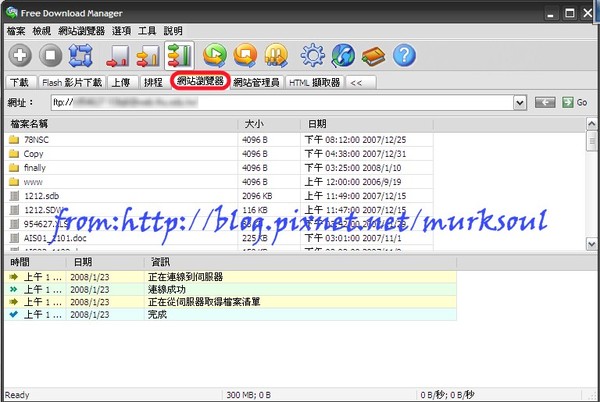Viewport: 600px width, 402px height.
Task: Switch to the 網站管理員 tab
Action: [x=256, y=82]
